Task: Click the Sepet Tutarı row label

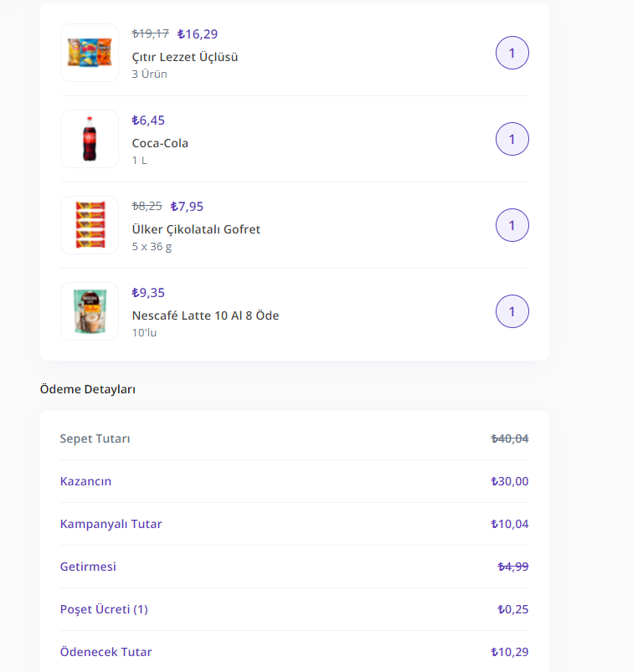Action: tap(95, 439)
